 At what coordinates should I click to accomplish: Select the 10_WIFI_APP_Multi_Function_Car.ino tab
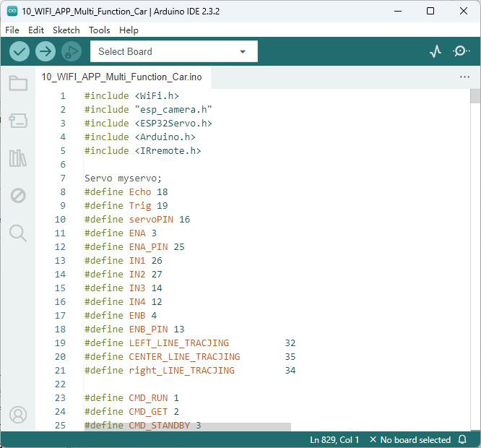pyautogui.click(x=122, y=77)
